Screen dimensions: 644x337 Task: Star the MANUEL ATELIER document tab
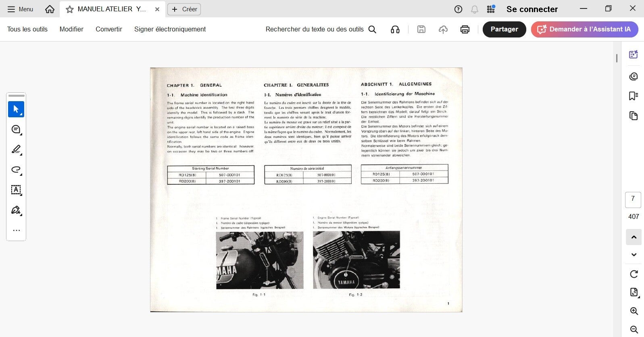70,9
